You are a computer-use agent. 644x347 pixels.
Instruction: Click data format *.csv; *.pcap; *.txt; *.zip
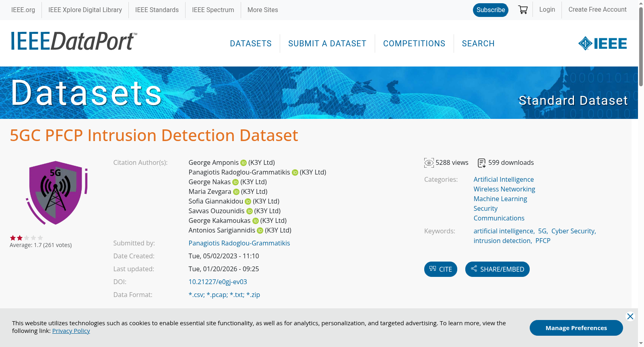click(224, 295)
